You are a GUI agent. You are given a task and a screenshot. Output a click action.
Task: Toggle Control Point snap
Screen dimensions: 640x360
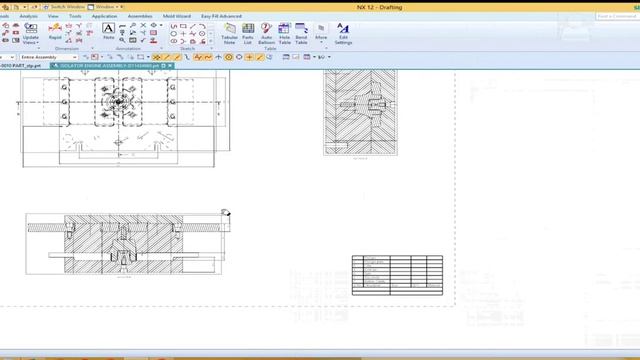point(187,57)
